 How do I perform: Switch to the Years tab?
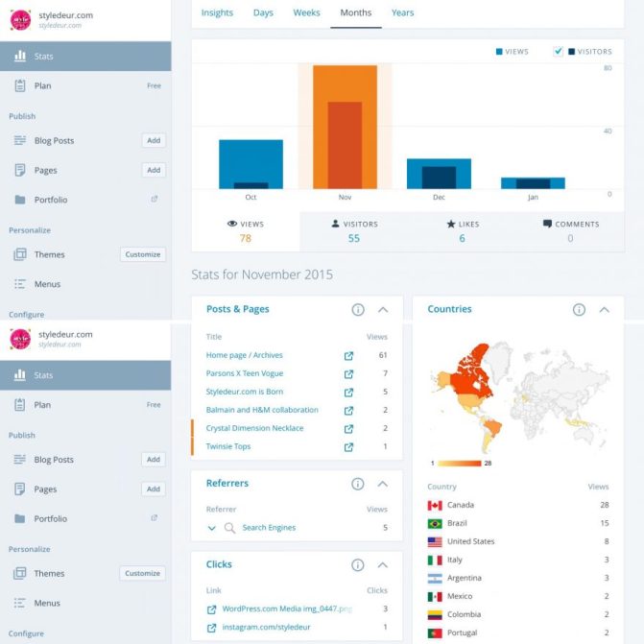click(x=402, y=12)
